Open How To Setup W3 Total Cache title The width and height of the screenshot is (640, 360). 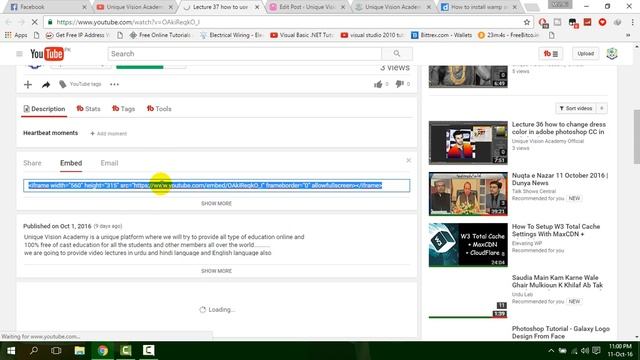556,230
